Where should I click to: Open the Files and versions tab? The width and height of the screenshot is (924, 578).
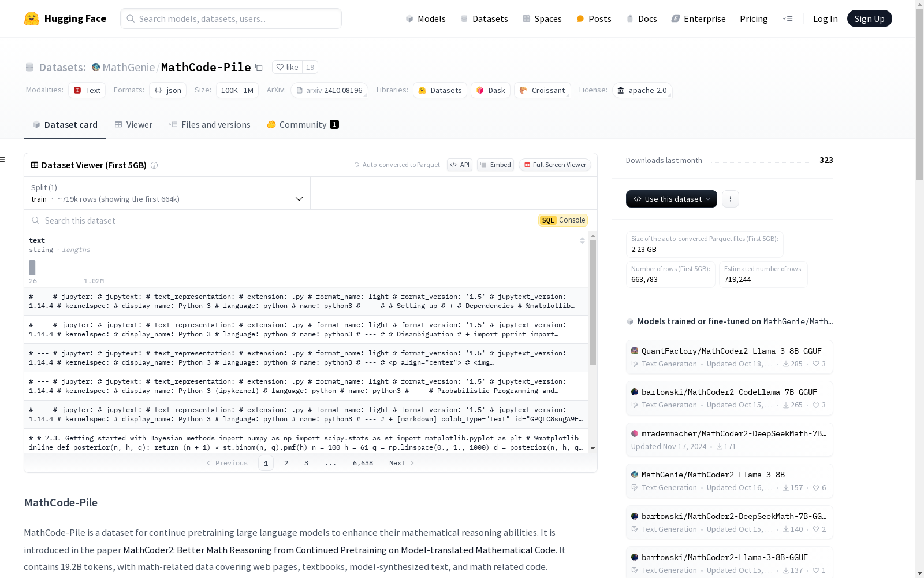pos(210,125)
